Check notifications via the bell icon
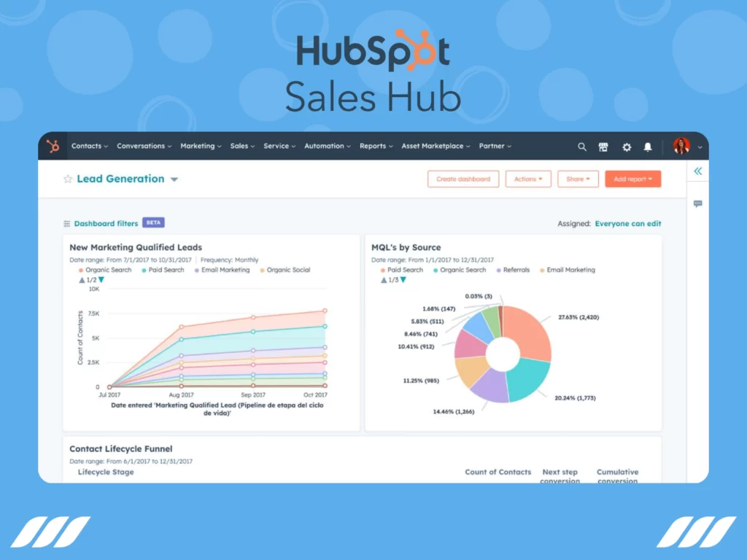 click(x=648, y=147)
